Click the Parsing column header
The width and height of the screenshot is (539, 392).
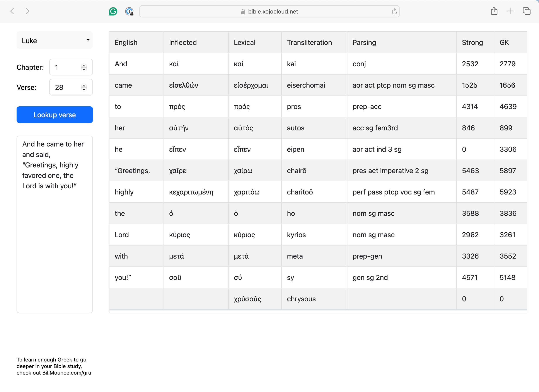point(364,43)
